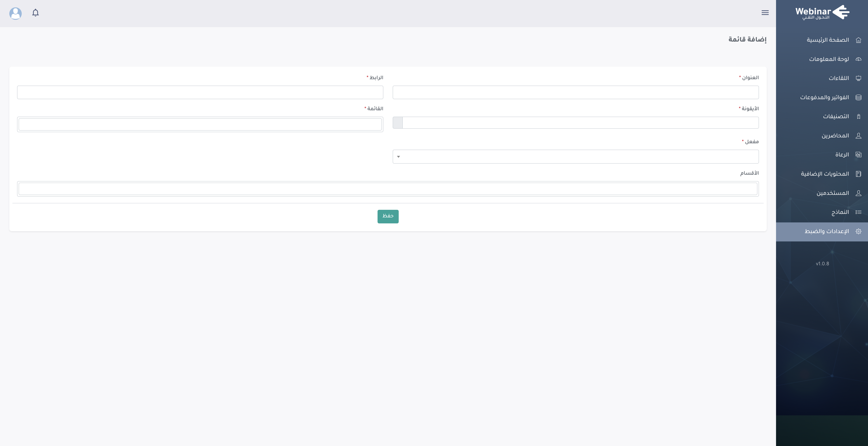Focus the الأيقونة input field

click(581, 123)
